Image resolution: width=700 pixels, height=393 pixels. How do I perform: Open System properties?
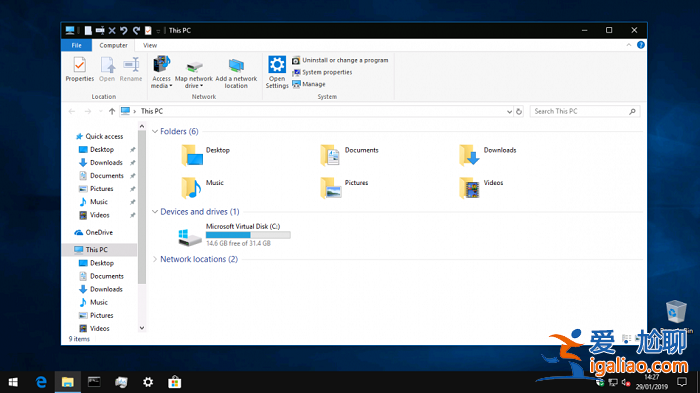point(322,72)
